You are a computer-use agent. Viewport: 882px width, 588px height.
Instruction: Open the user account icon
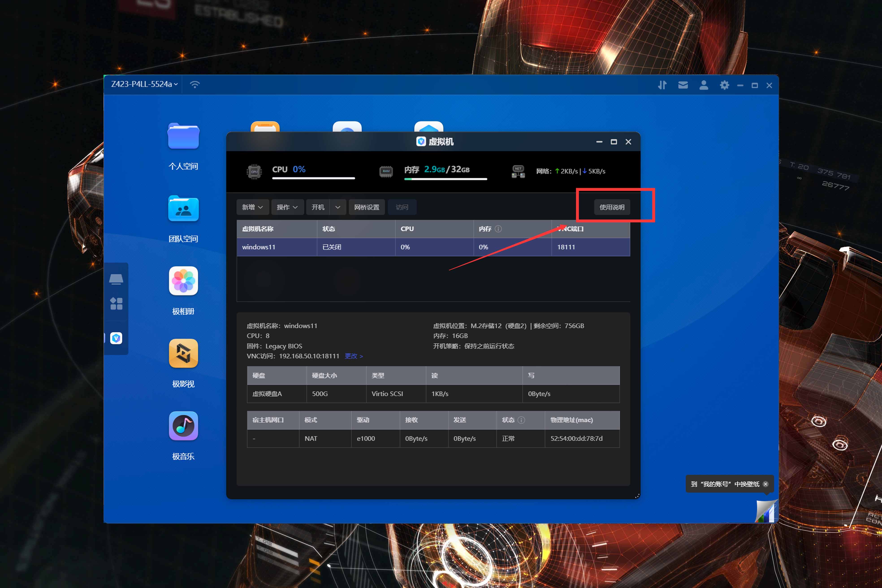click(704, 85)
